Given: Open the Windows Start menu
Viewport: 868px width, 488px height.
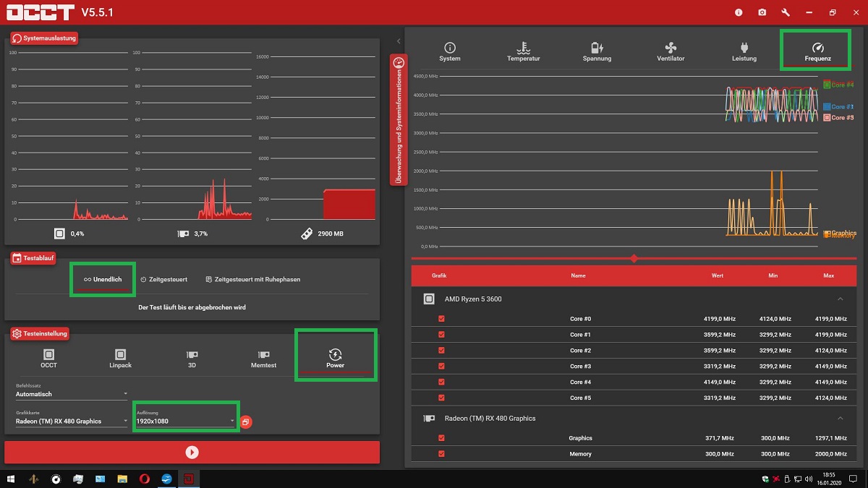Looking at the screenshot, I should [x=11, y=479].
